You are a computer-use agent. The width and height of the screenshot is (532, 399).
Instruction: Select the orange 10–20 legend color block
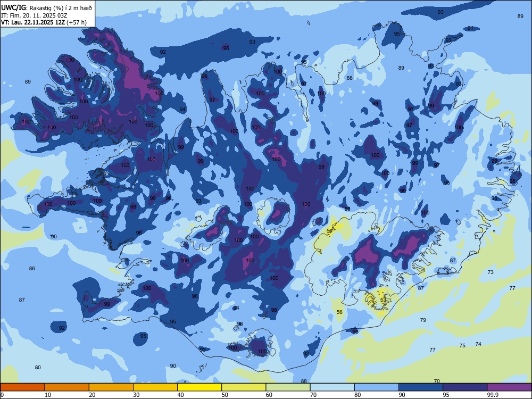[67, 387]
